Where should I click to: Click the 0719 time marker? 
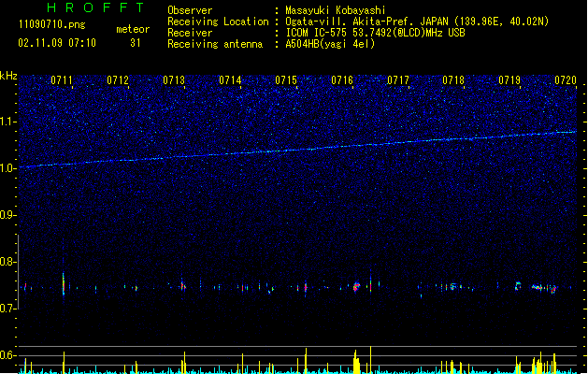tap(509, 80)
